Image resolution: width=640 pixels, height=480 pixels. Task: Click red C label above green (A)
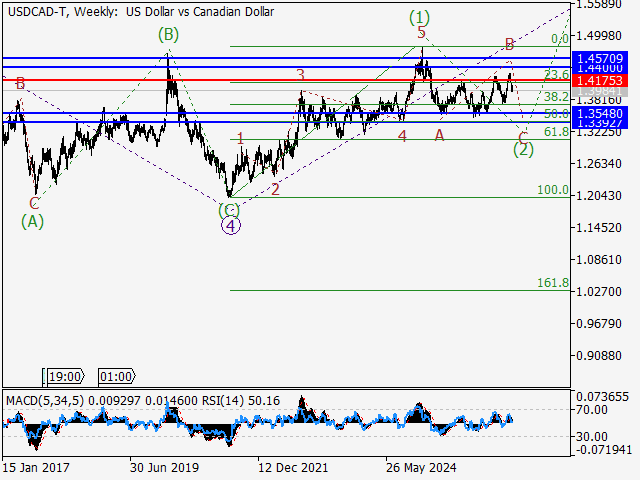pyautogui.click(x=34, y=203)
